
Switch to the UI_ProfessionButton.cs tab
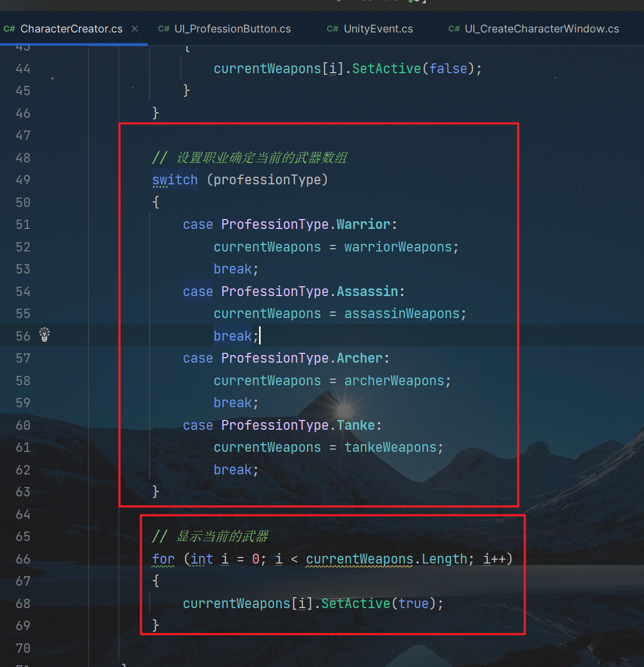click(x=232, y=29)
